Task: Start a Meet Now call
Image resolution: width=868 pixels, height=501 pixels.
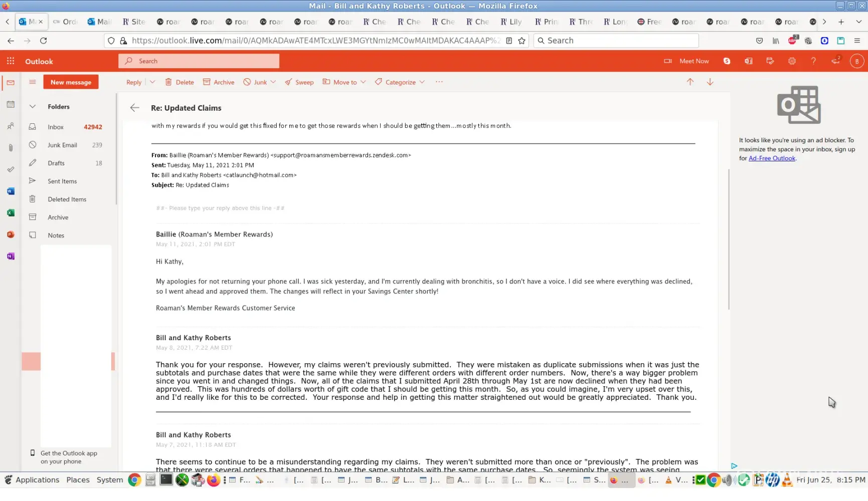Action: click(686, 61)
